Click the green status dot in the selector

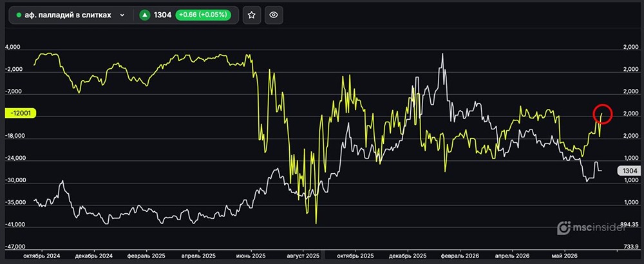click(x=19, y=15)
